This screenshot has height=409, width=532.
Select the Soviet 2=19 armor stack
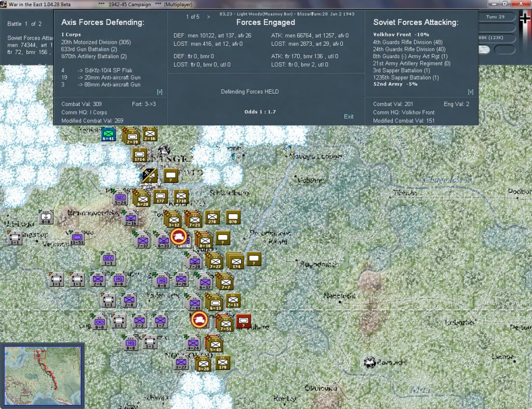(131, 137)
